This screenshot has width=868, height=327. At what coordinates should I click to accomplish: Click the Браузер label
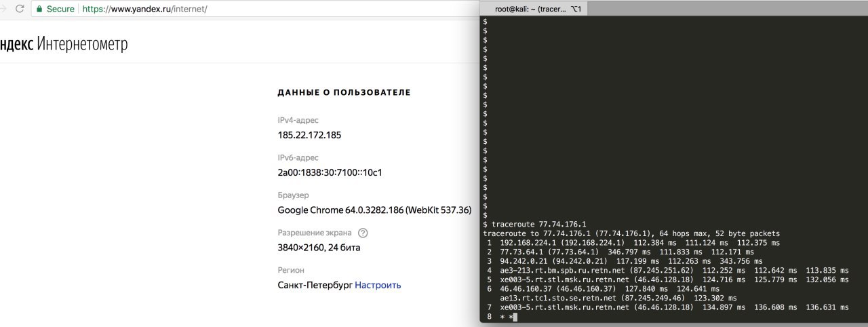pyautogui.click(x=294, y=195)
